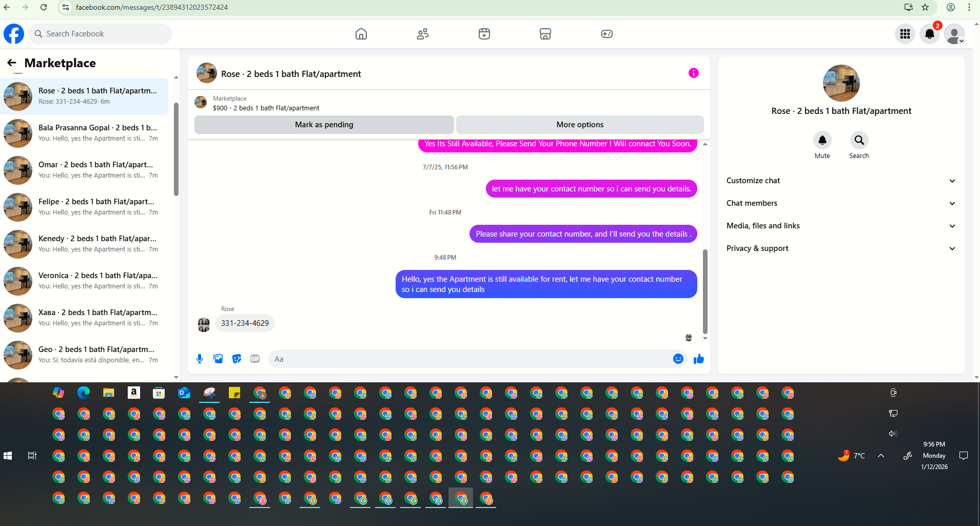Record a voice clip with microphone icon
This screenshot has height=526, width=980.
coord(200,359)
